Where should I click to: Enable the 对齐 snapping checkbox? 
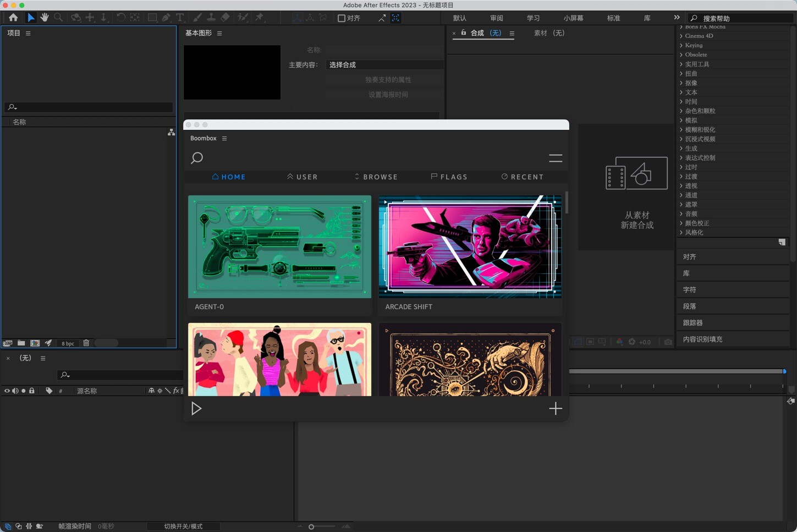click(x=341, y=18)
